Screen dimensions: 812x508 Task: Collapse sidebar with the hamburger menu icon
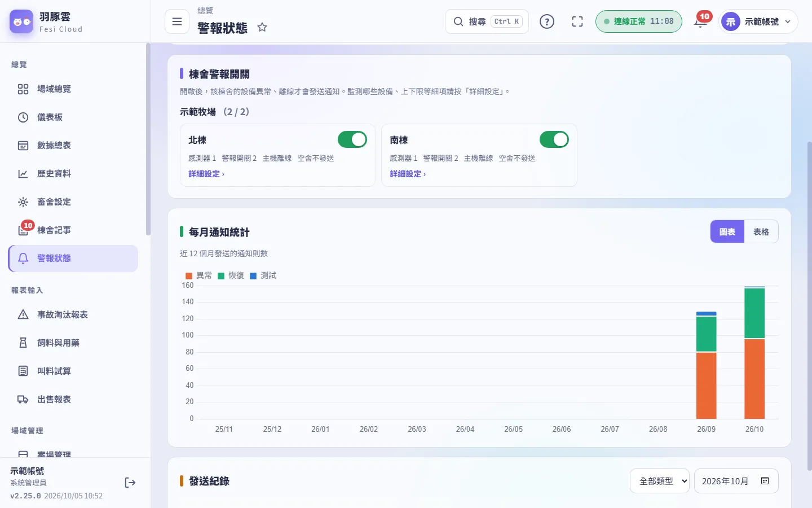pyautogui.click(x=177, y=21)
